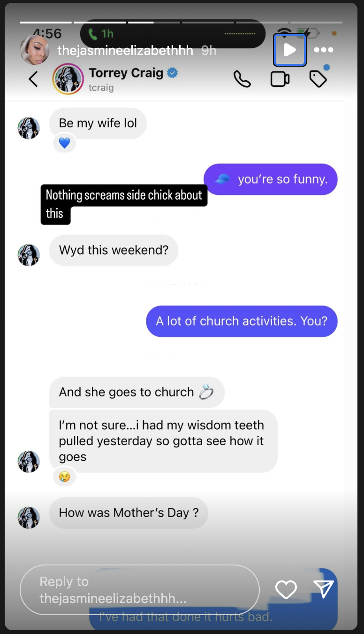The height and width of the screenshot is (634, 364).
Task: Open thejasmineelizabethhh profile picture
Action: 35,50
